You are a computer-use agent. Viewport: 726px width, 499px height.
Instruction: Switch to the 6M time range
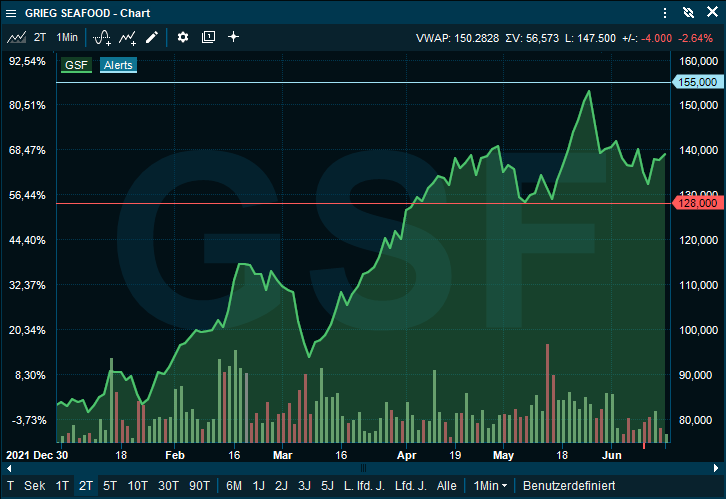click(x=234, y=485)
